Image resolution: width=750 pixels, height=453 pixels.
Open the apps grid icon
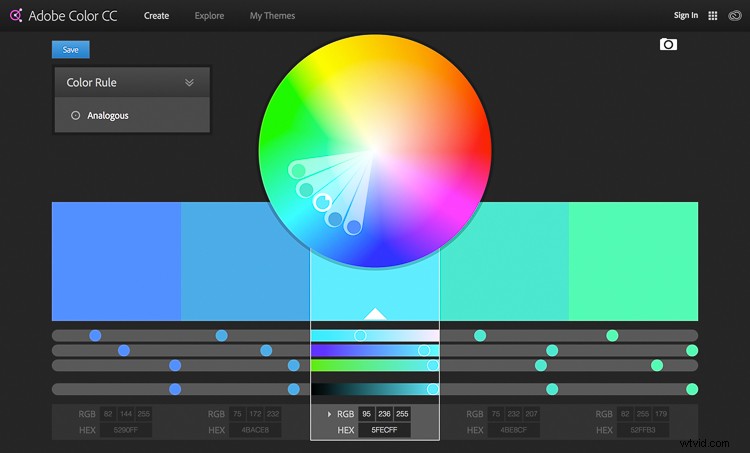click(712, 16)
